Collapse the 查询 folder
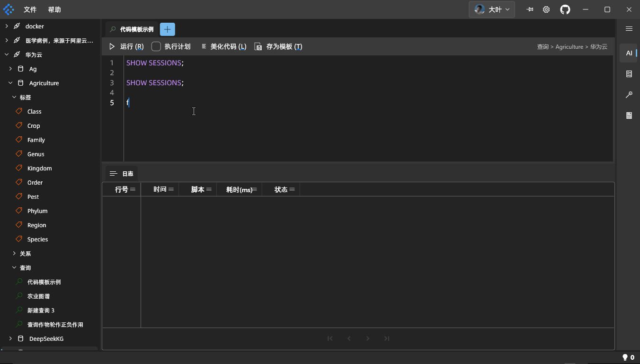The width and height of the screenshot is (640, 364). click(x=14, y=267)
